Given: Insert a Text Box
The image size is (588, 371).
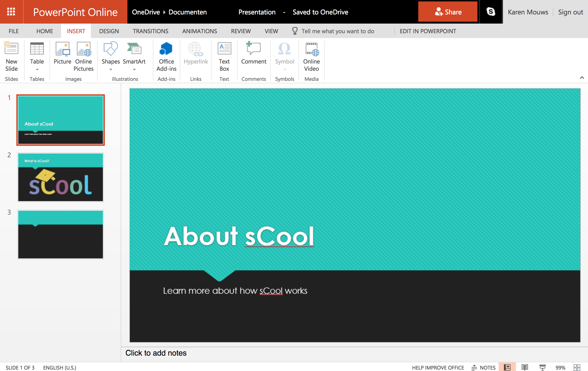Looking at the screenshot, I should click(x=224, y=57).
